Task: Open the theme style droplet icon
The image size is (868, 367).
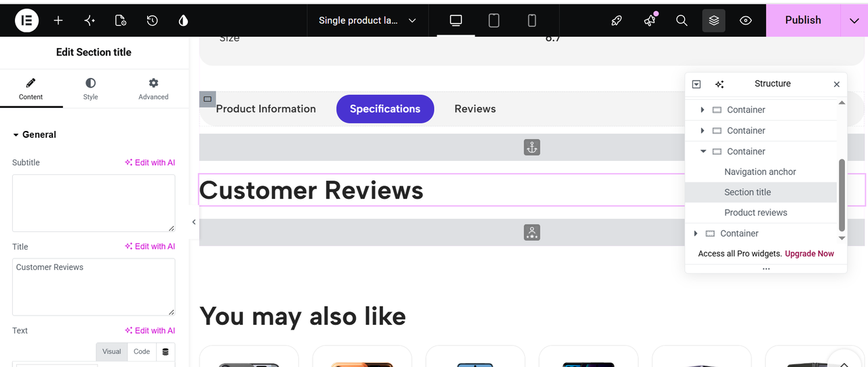Action: 183,20
